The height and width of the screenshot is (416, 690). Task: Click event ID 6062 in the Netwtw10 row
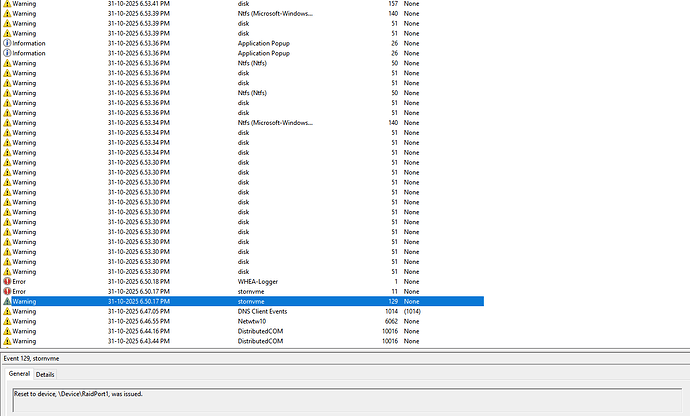[x=390, y=321]
